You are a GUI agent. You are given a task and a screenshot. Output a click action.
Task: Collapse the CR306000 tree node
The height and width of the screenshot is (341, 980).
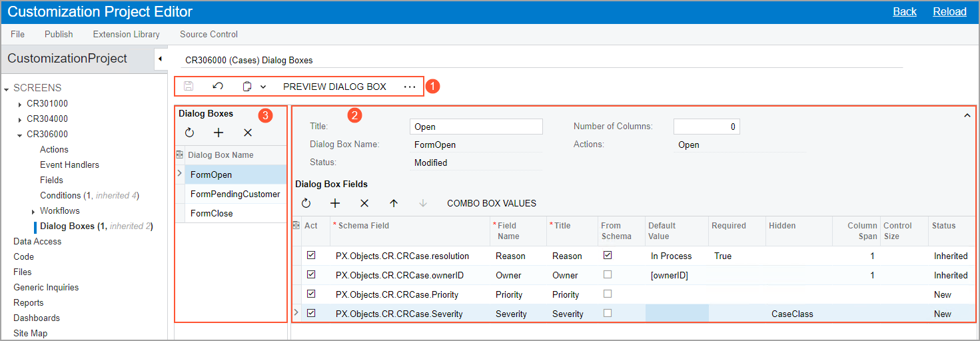point(20,135)
